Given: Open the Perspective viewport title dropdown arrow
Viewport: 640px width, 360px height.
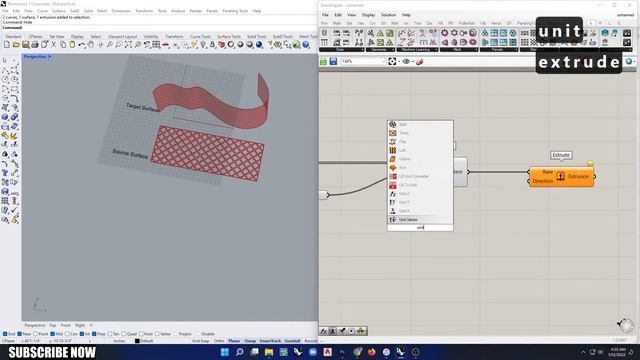Looking at the screenshot, I should 50,57.
